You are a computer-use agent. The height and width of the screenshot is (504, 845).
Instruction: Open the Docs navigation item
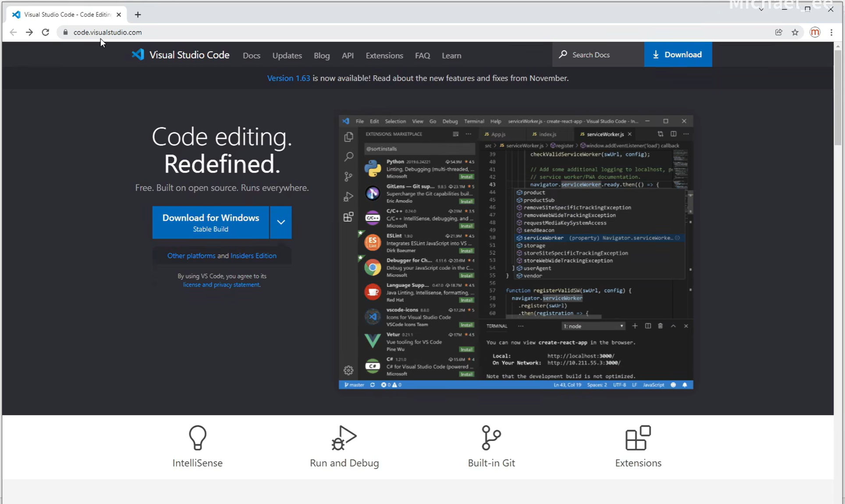[x=252, y=56]
